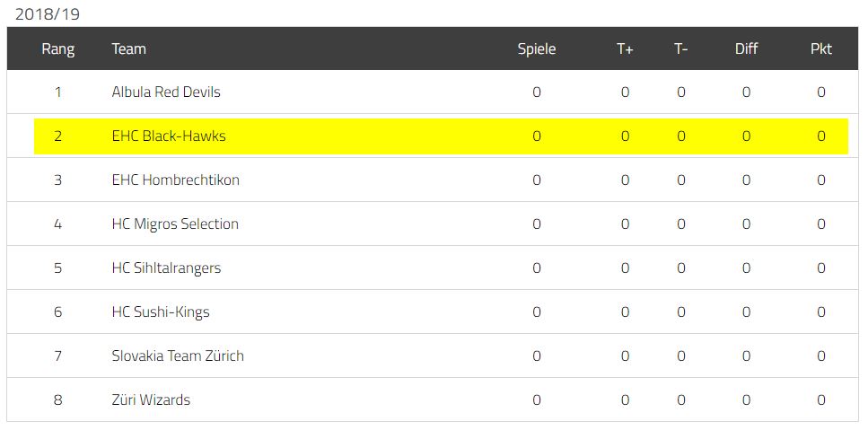Open the EHC Hombrechtikon team entry
868x430 pixels.
coord(175,180)
